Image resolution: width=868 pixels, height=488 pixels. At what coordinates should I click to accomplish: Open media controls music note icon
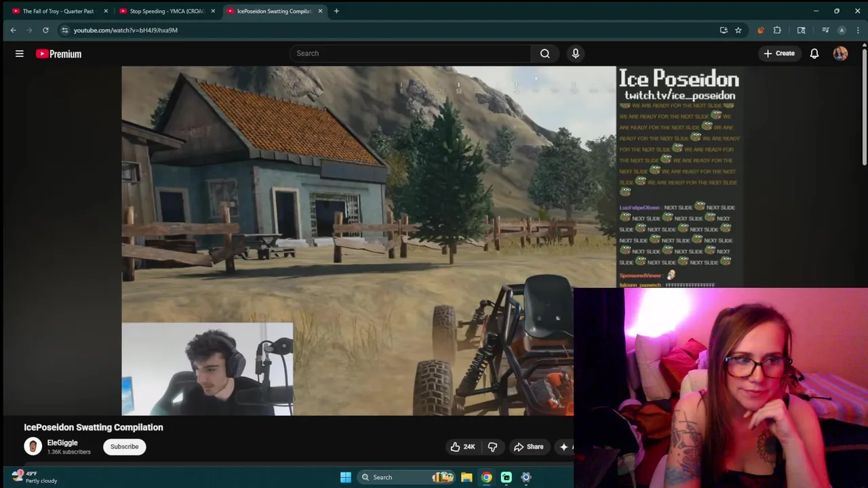pos(825,30)
